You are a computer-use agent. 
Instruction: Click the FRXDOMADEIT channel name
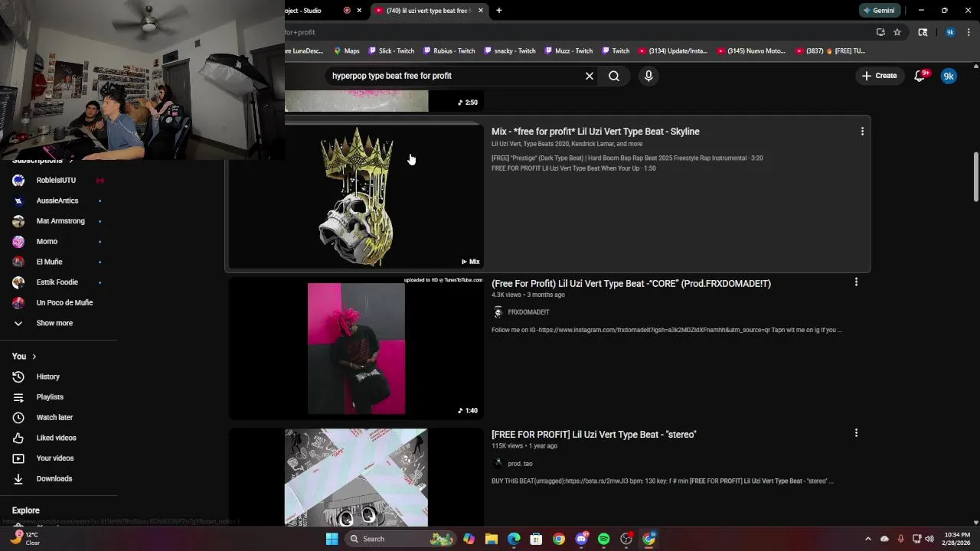[528, 312]
